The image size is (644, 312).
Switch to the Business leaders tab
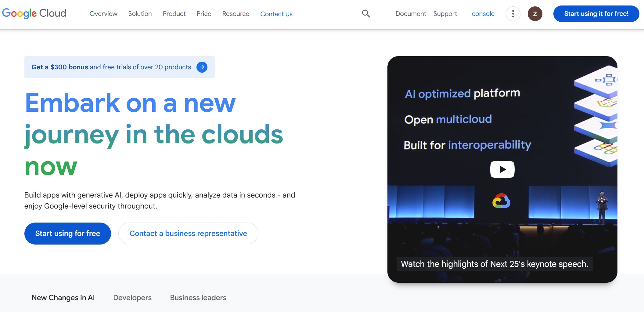click(x=198, y=297)
